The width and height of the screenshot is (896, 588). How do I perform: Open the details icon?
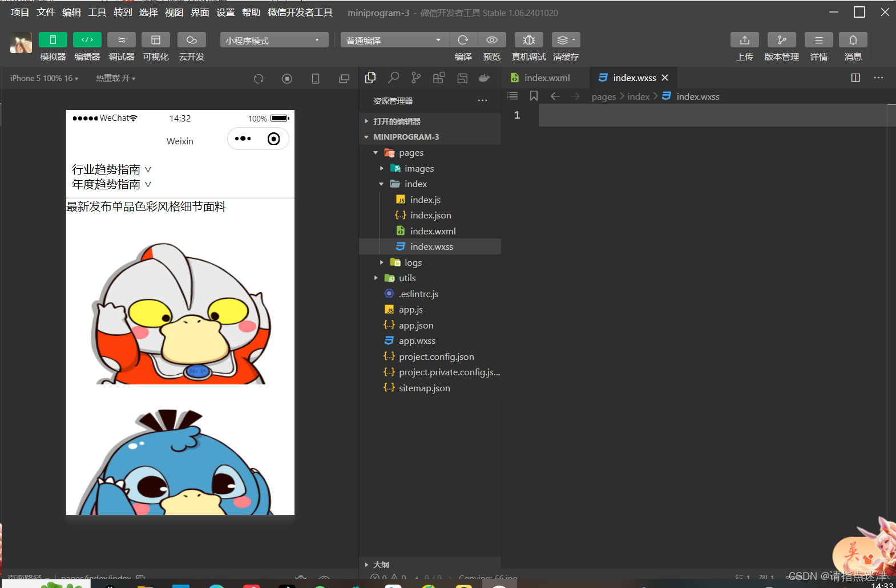[819, 40]
